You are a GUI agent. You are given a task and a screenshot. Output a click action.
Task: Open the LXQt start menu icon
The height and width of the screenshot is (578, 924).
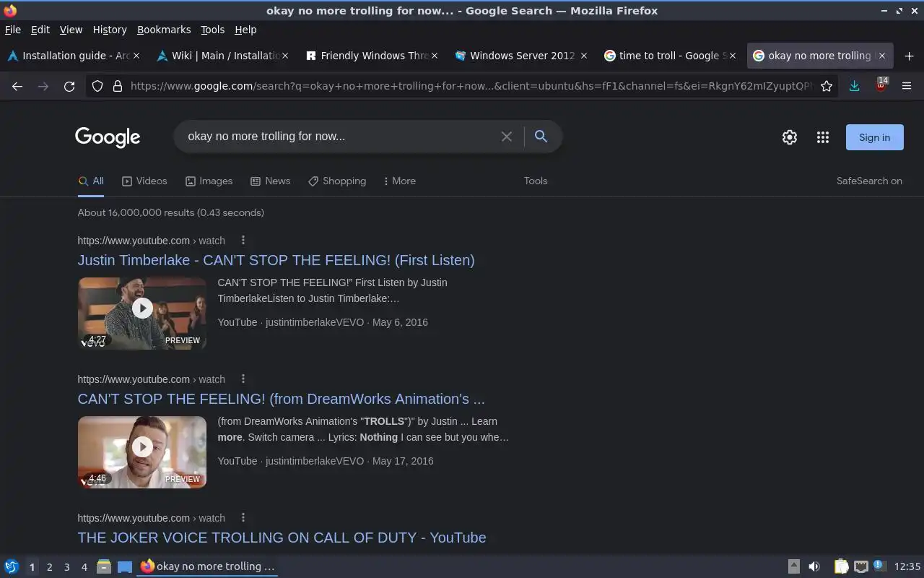click(12, 566)
